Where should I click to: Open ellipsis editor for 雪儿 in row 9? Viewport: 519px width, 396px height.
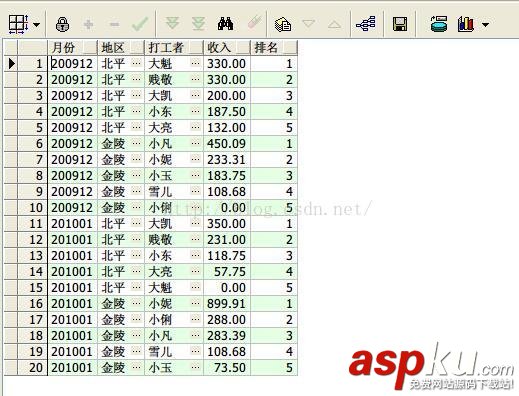point(196,190)
